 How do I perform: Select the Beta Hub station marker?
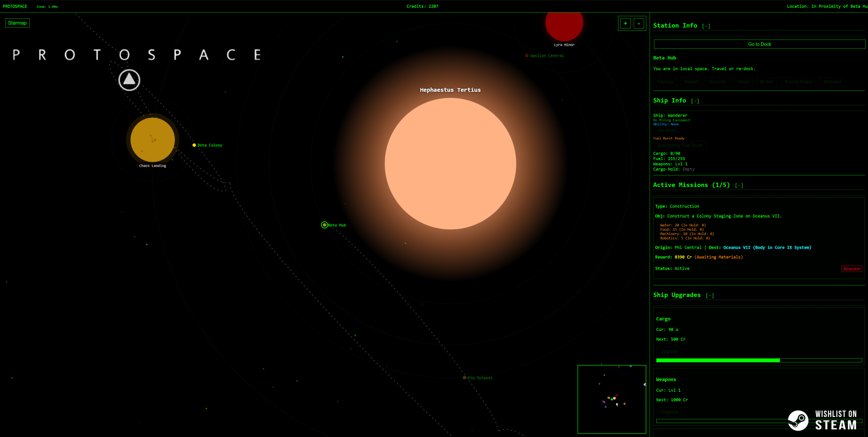pyautogui.click(x=324, y=225)
